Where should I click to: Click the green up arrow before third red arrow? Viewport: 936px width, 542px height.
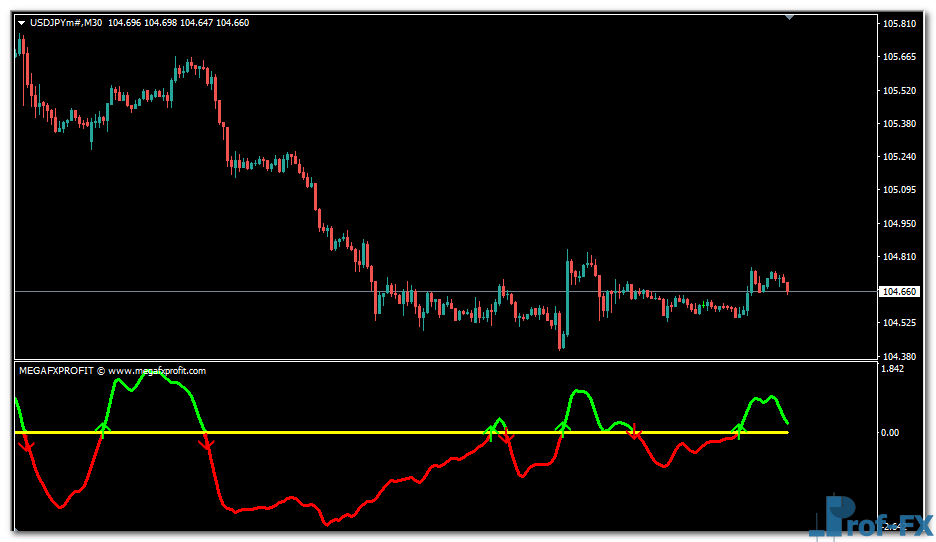pos(490,429)
